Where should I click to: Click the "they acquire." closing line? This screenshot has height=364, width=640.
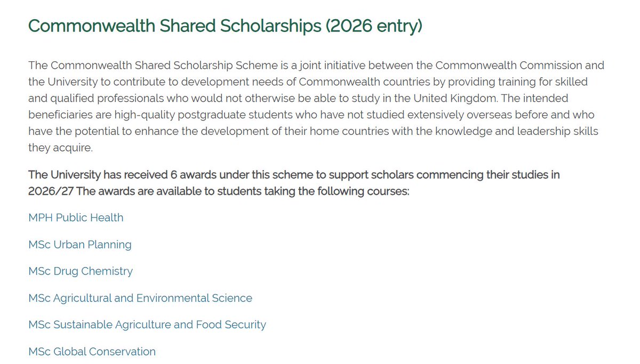coord(60,149)
